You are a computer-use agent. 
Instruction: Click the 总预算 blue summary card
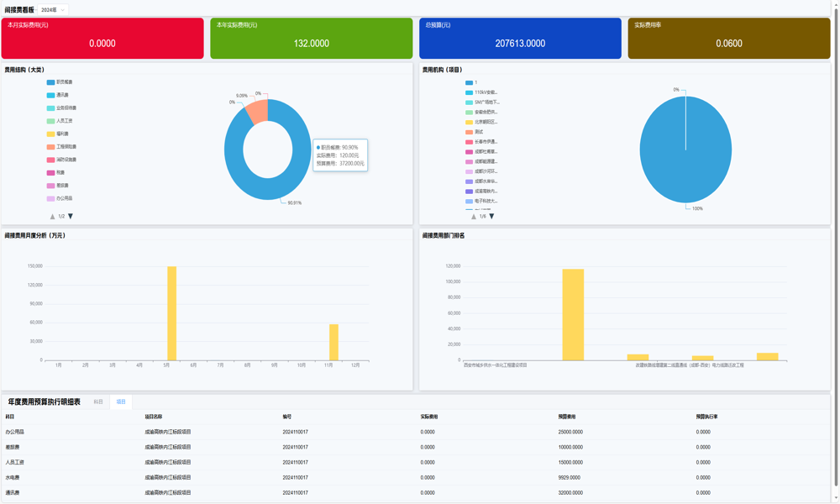(520, 39)
